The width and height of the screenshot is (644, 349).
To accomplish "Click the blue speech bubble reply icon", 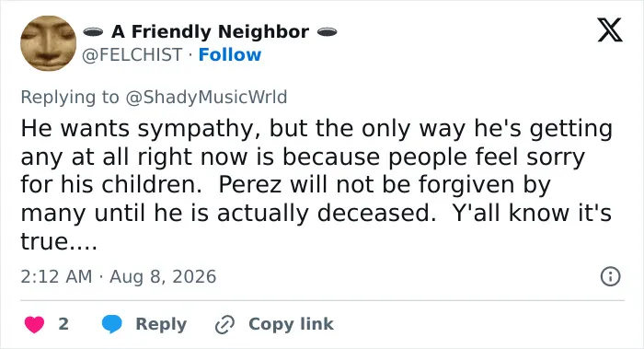I will (x=111, y=324).
